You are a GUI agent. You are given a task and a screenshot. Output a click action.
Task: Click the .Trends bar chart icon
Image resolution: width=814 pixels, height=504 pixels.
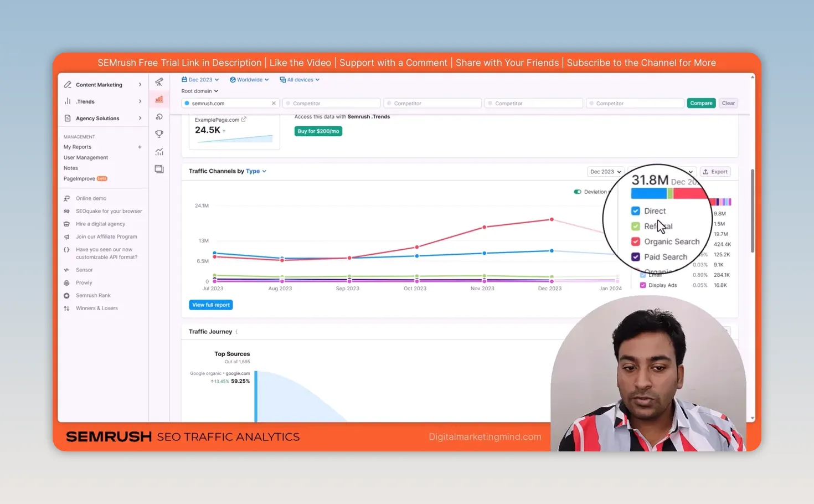coord(68,101)
